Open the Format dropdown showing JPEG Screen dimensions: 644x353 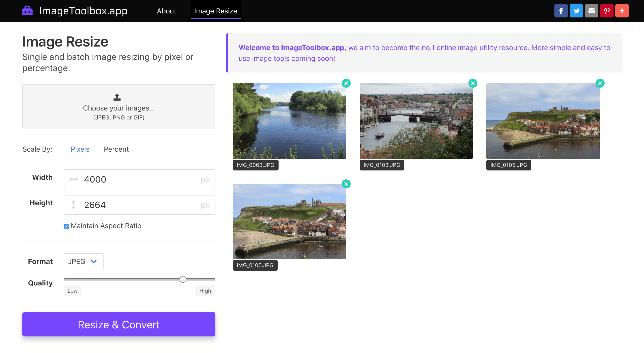(83, 261)
